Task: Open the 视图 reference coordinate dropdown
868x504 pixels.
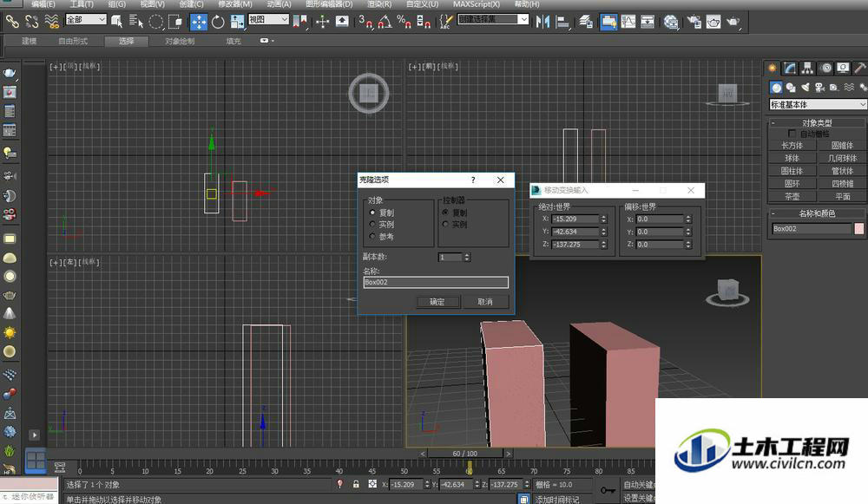Action: 268,19
